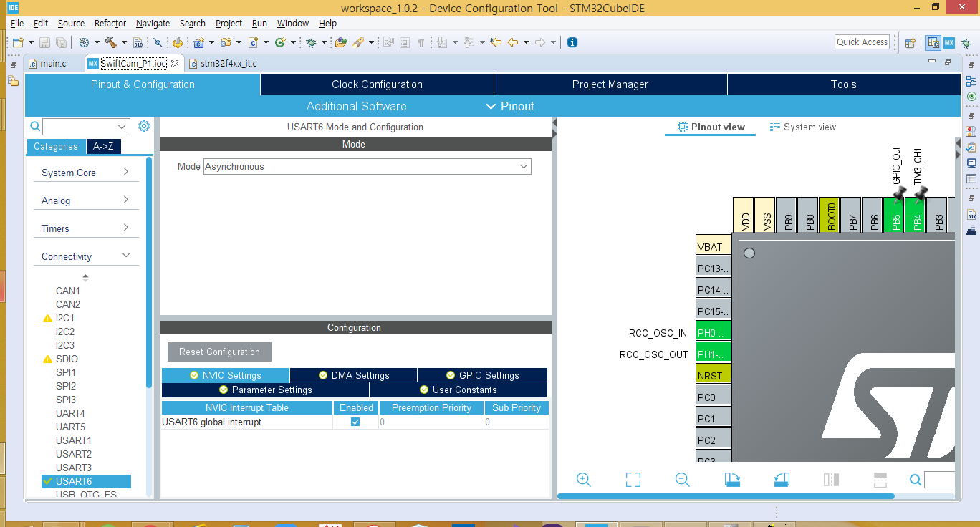Switch to Tools tab
The width and height of the screenshot is (980, 527).
[x=844, y=84]
